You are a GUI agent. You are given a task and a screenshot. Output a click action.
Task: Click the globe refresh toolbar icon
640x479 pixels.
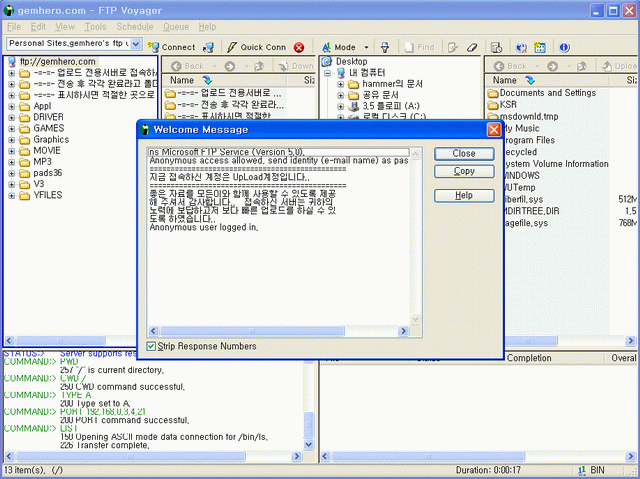click(521, 47)
